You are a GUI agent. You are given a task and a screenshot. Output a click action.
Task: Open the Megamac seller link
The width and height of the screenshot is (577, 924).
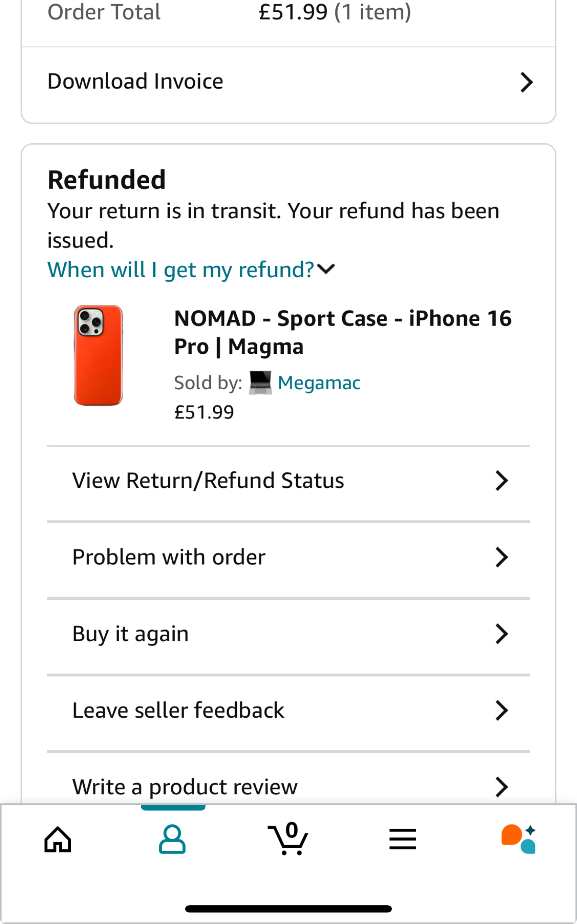point(319,383)
